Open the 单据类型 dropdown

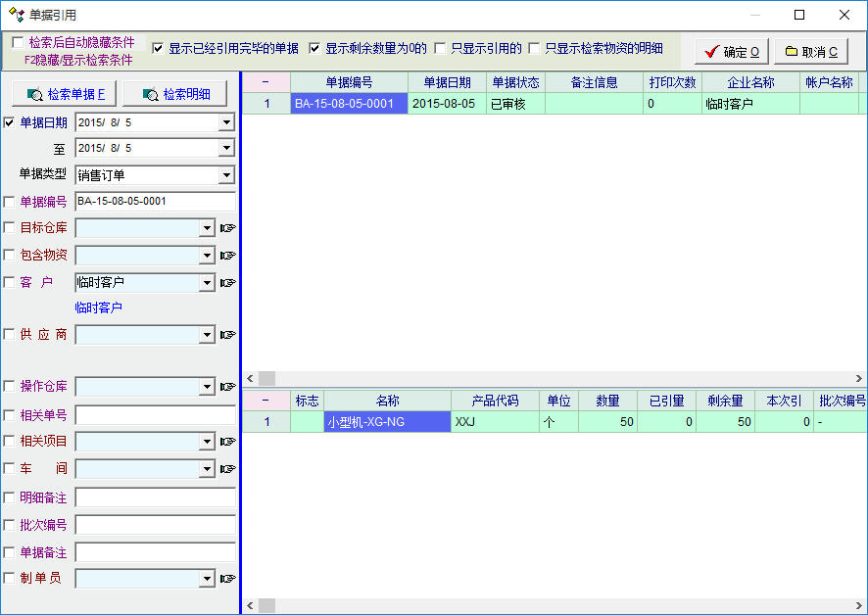pos(226,175)
